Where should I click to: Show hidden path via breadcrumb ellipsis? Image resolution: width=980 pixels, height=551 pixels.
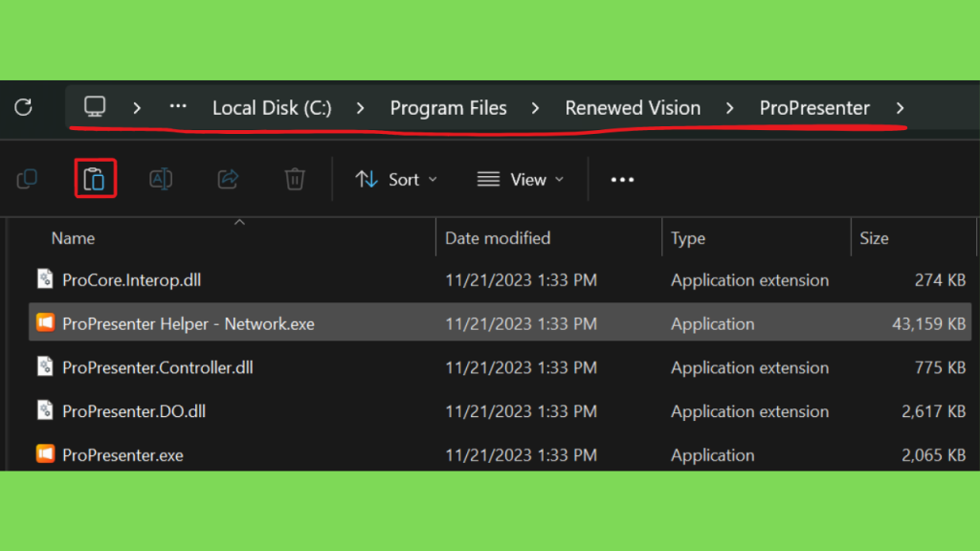coord(178,107)
